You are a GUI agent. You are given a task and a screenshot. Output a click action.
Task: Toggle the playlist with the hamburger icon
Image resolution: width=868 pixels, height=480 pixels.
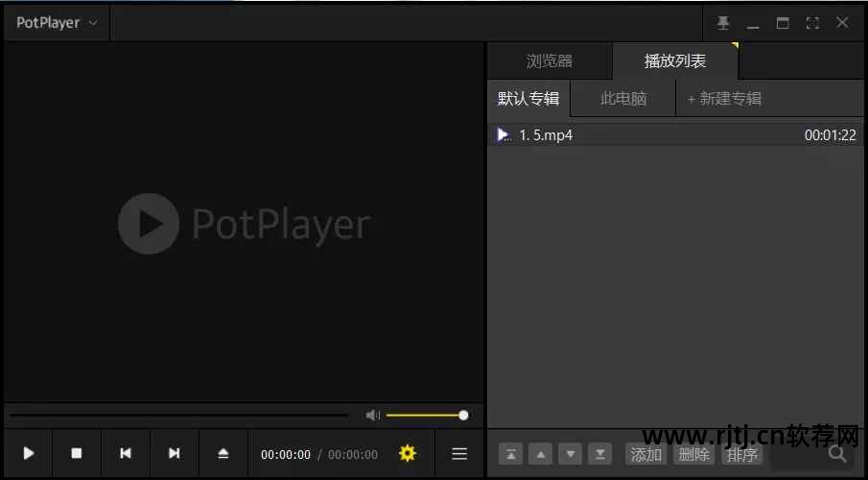pyautogui.click(x=459, y=454)
